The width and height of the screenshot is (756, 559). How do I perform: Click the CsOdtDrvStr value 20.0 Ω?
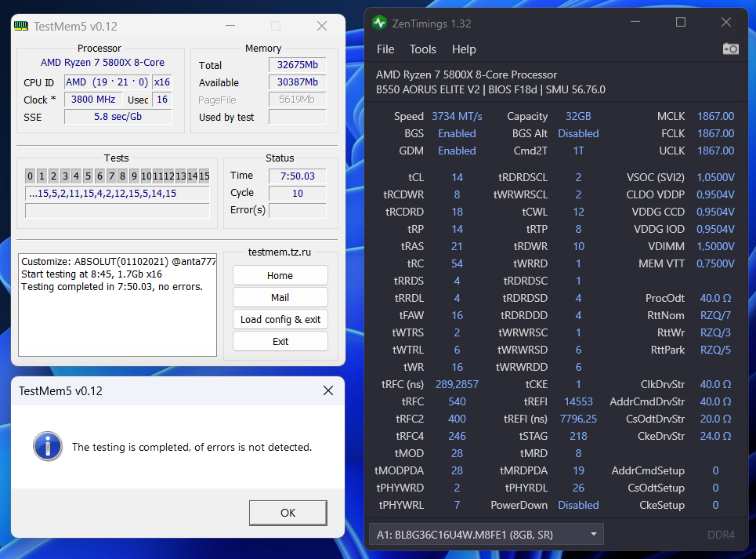coord(715,419)
